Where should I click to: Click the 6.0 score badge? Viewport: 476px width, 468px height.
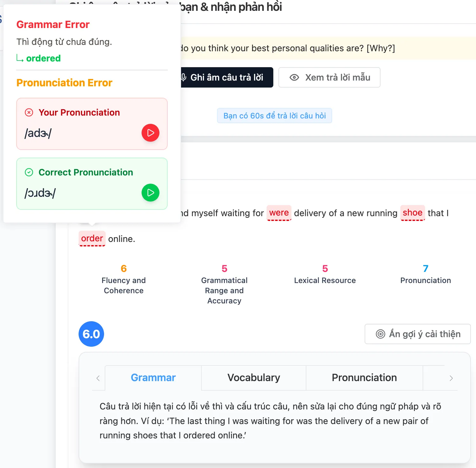91,334
